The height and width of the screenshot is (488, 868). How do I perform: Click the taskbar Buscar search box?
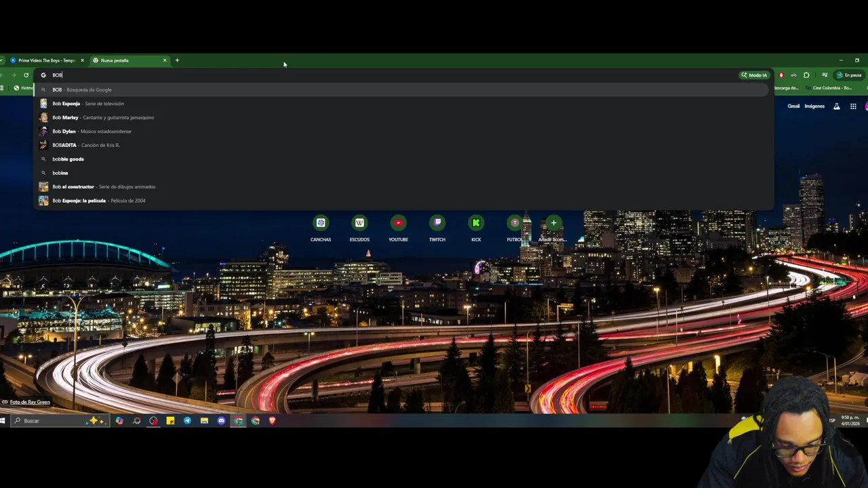61,421
